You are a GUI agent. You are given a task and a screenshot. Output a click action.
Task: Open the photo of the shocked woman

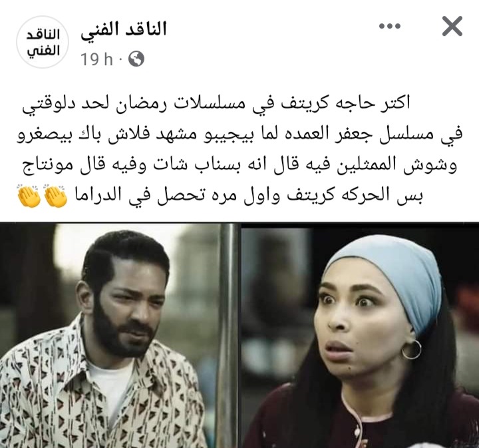pos(360,336)
